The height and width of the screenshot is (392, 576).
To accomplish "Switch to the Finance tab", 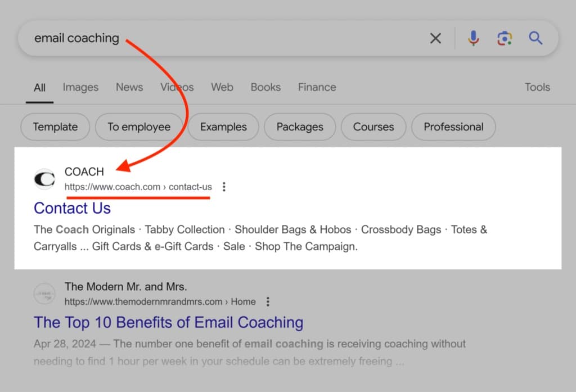I will pos(317,87).
